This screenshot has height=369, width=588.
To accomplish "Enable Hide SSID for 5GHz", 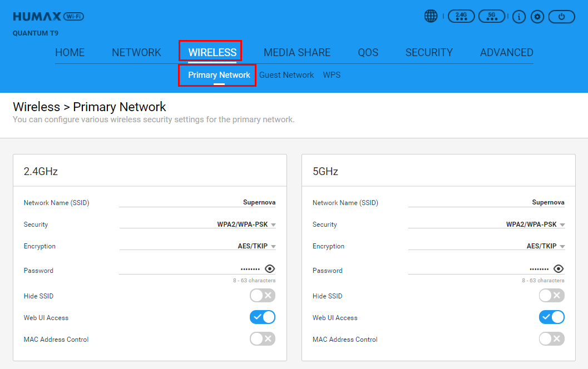I will pos(552,296).
